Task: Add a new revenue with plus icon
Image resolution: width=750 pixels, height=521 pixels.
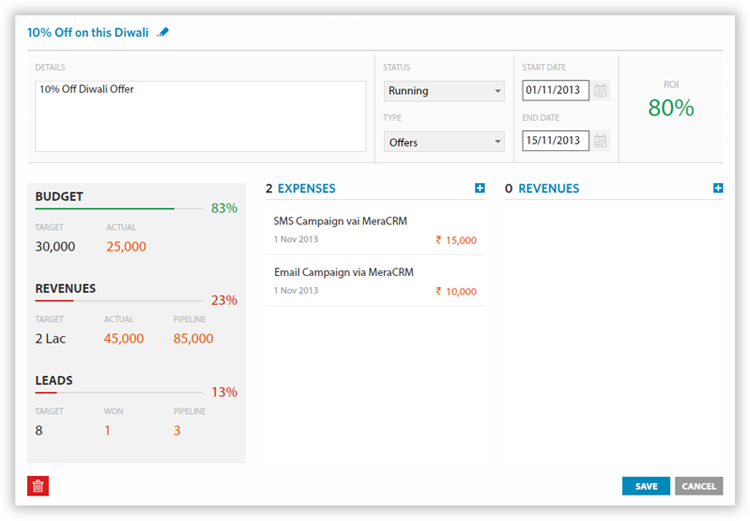Action: 718,188
